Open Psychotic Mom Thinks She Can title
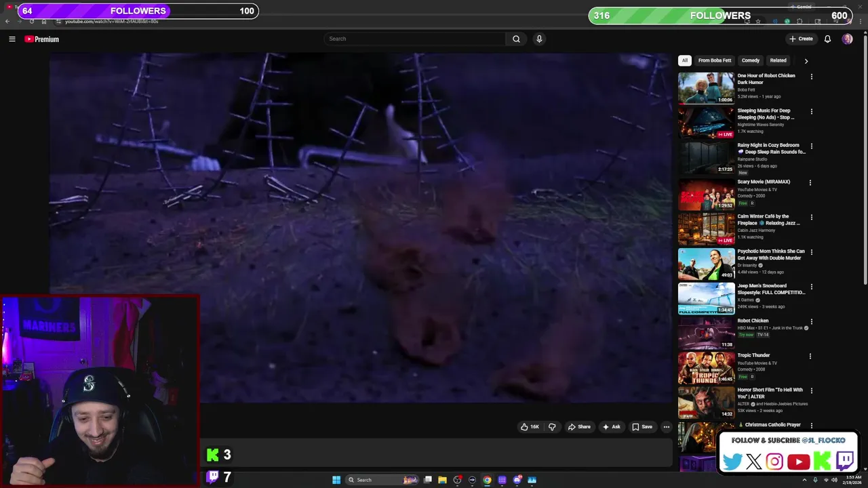Screen dimensions: 868x488 pos(771,255)
